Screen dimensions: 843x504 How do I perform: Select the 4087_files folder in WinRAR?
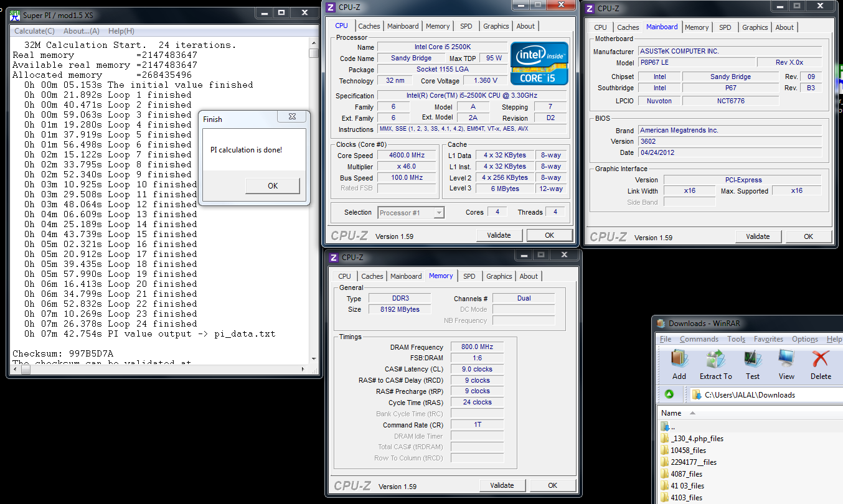point(681,474)
